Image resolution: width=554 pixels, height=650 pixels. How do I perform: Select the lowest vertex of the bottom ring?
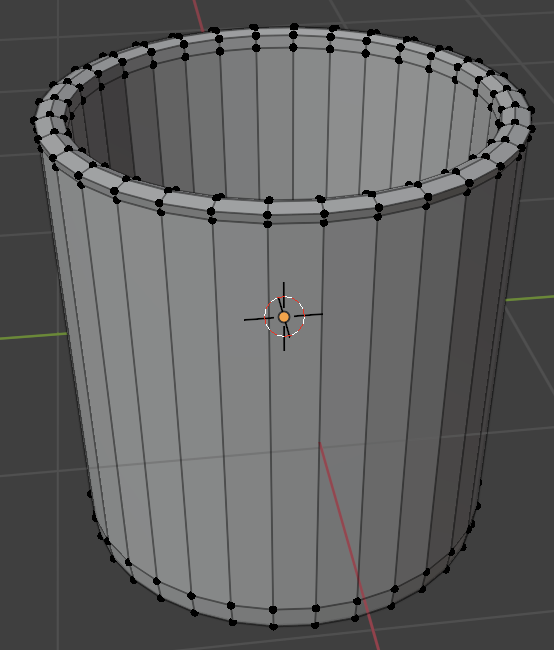click(273, 626)
